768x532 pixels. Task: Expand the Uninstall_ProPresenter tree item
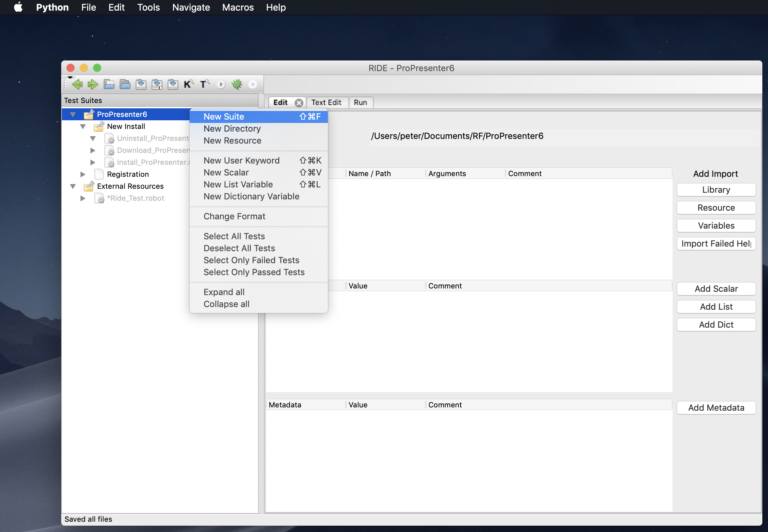click(93, 138)
